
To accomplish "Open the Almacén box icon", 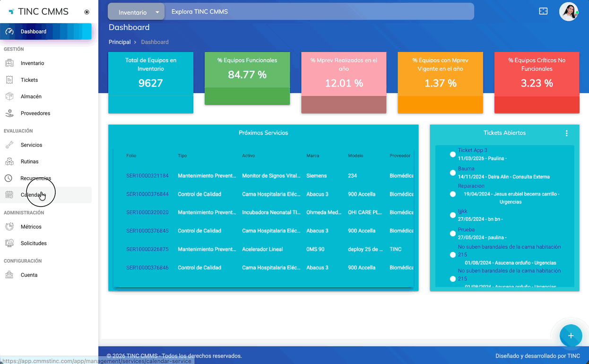I will click(x=9, y=96).
